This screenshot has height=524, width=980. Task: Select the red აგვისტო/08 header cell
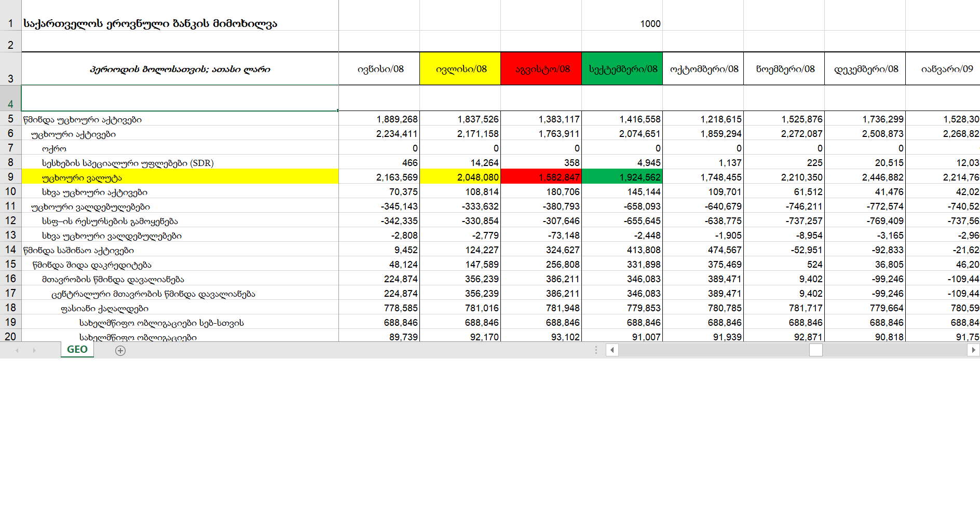(541, 69)
